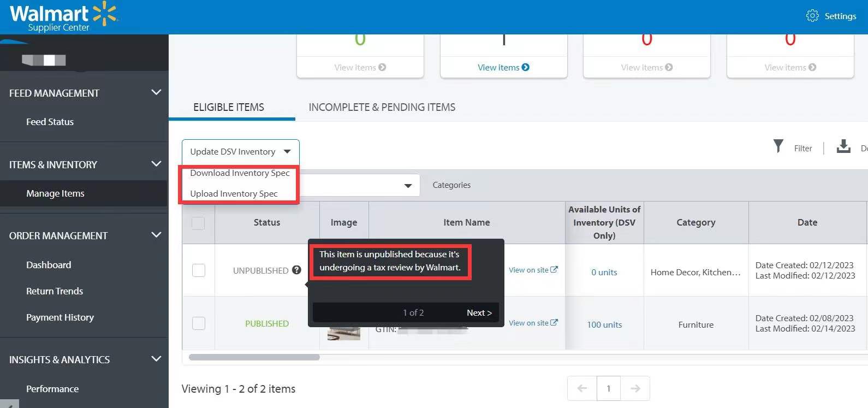This screenshot has width=868, height=408.
Task: Open Return Trends in sidebar
Action: [55, 291]
